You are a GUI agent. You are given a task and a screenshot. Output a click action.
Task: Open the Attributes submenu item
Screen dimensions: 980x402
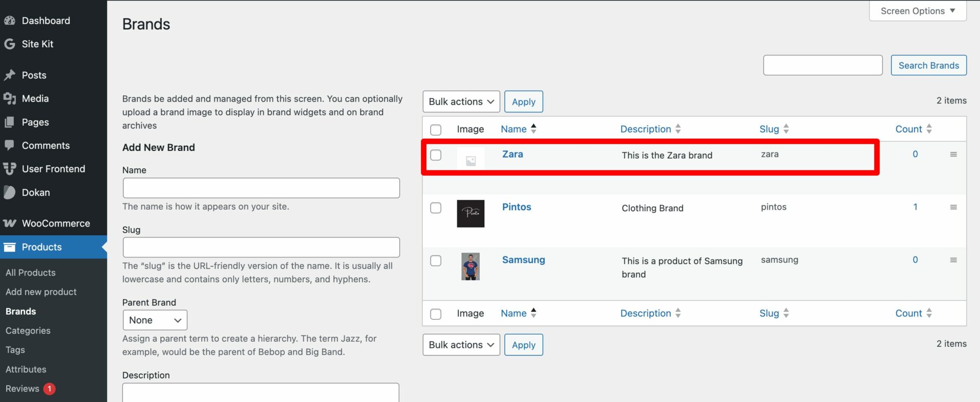[26, 369]
